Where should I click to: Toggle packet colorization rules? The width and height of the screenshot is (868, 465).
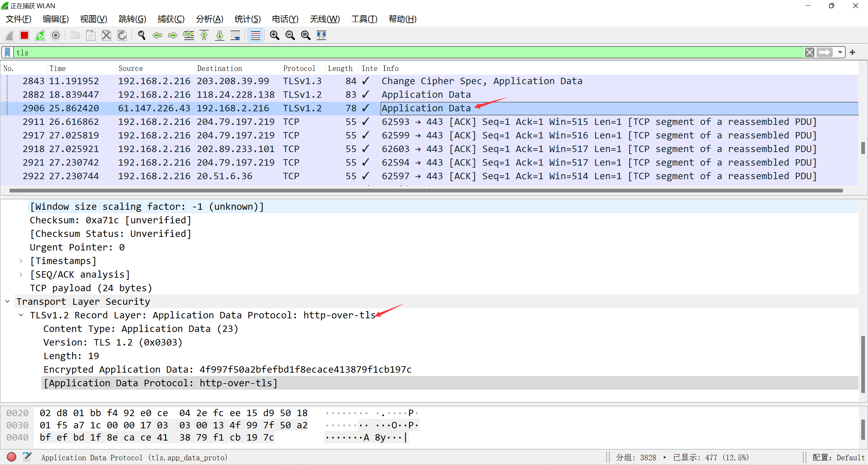click(255, 35)
